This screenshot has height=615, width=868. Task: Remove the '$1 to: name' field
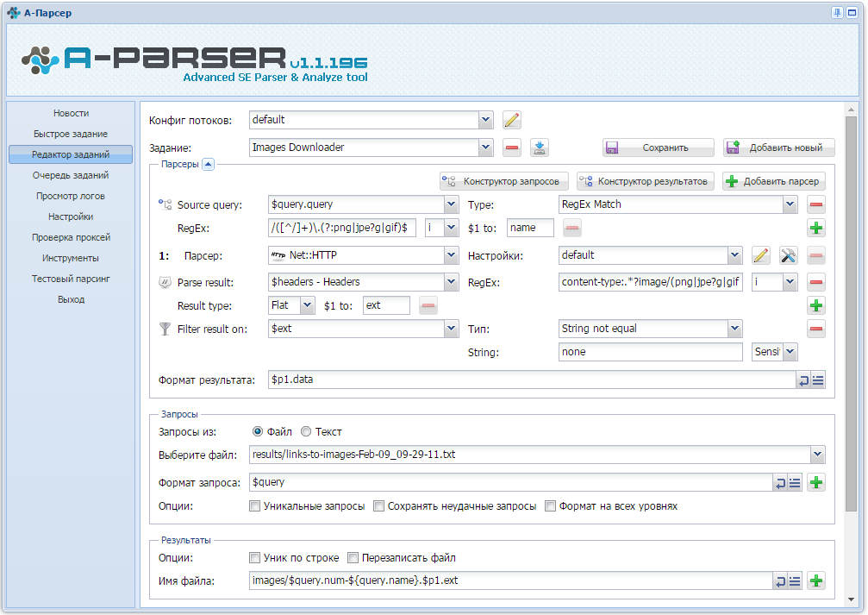[x=572, y=228]
